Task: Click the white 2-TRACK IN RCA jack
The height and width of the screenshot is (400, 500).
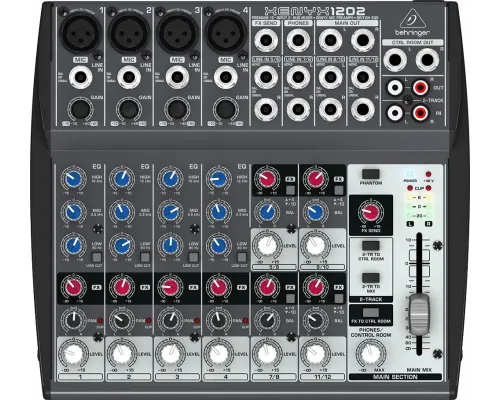Action: (395, 113)
